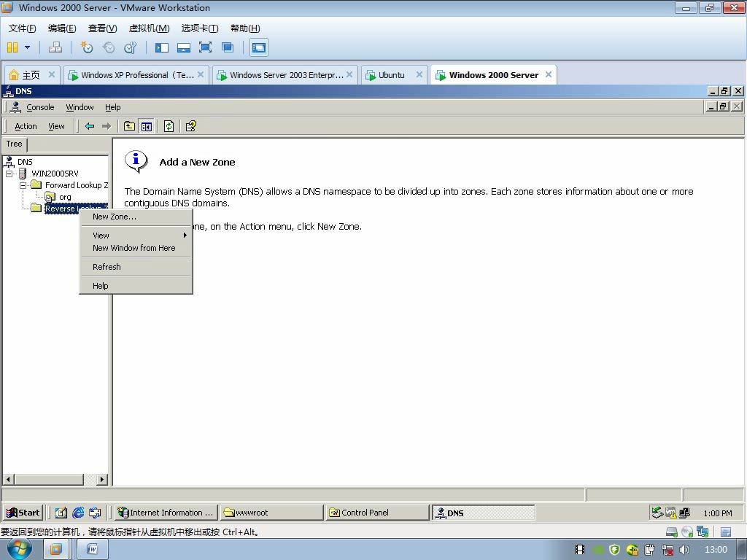Open the Window menu in DNS console
The height and width of the screenshot is (560, 747).
point(80,107)
